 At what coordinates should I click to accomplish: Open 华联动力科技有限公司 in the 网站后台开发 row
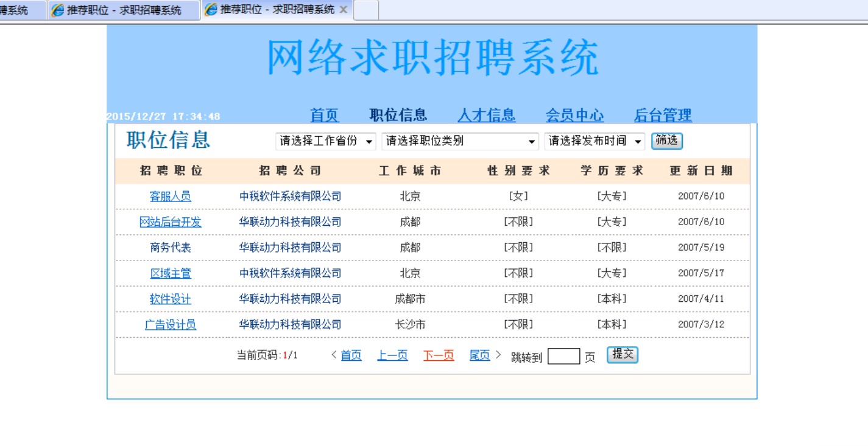[290, 222]
